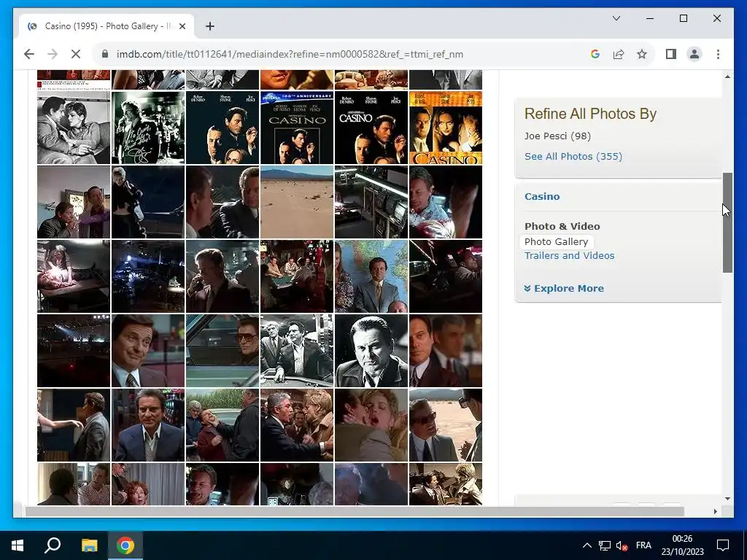This screenshot has width=747, height=560.
Task: Open the Chrome side panel
Action: tap(671, 54)
